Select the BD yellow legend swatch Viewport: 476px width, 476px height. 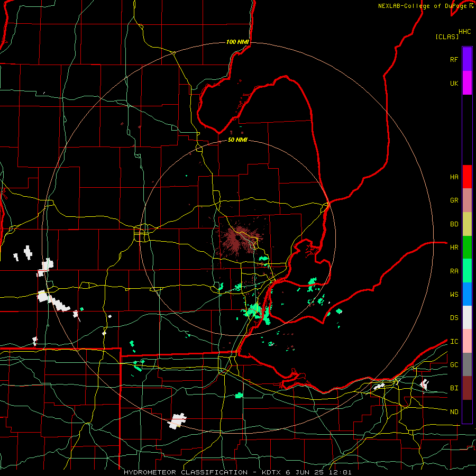pyautogui.click(x=467, y=224)
